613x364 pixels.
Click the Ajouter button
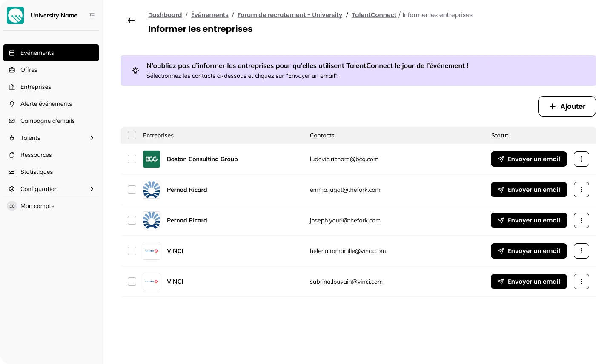pos(567,106)
